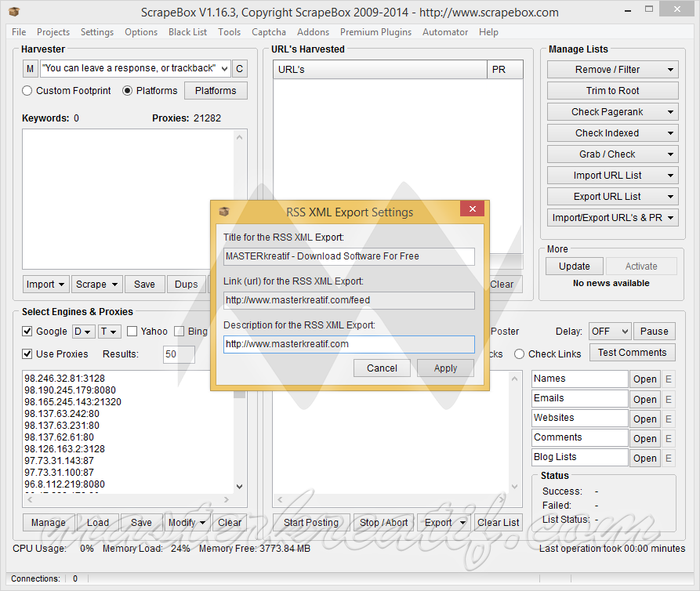Image resolution: width=700 pixels, height=591 pixels.
Task: Open the Delay OFF dropdown
Action: point(610,332)
